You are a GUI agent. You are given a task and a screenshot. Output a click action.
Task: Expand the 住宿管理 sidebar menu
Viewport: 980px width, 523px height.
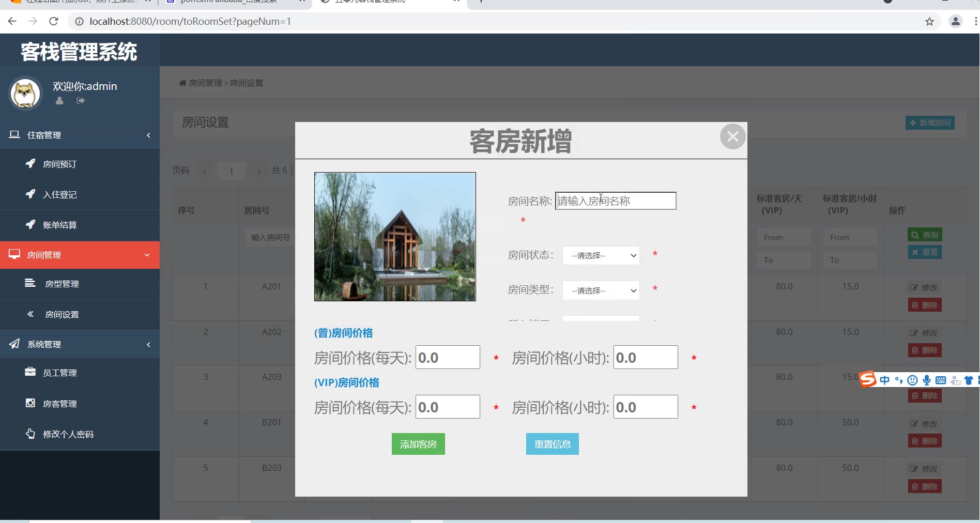click(x=80, y=135)
